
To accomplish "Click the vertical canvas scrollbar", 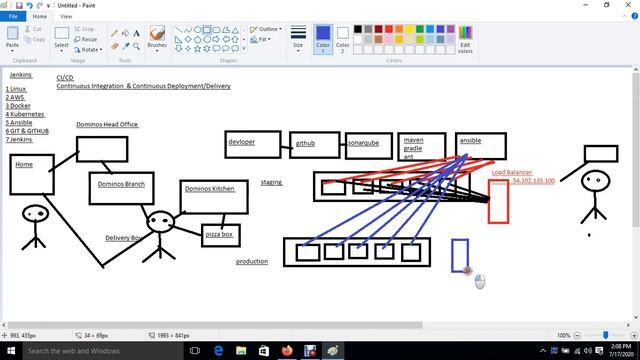I will (x=636, y=150).
